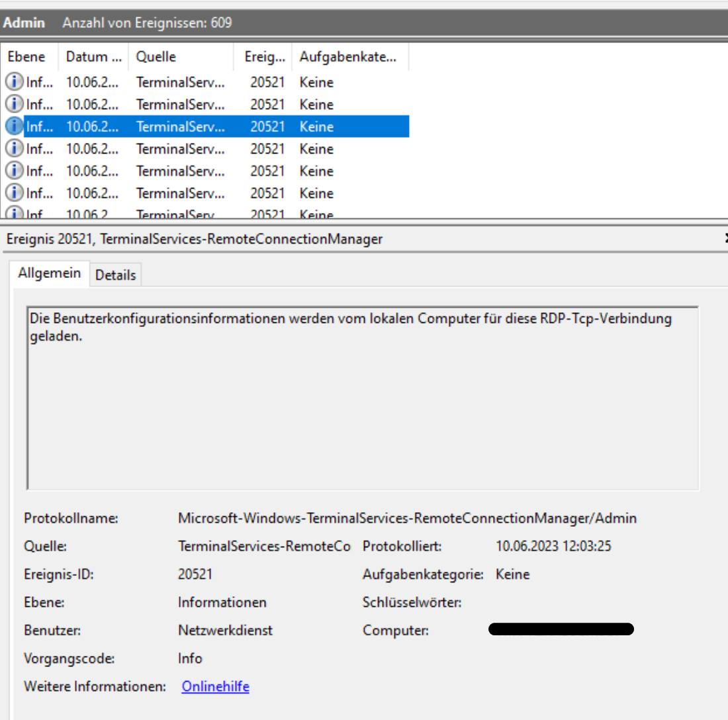
Task: Select the Ebene value Informationen
Action: point(222,602)
